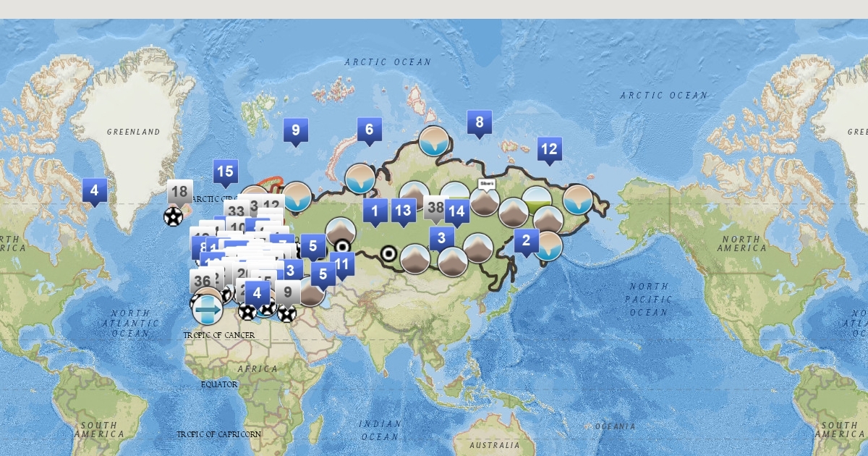The height and width of the screenshot is (456, 868).
Task: Click the blue 14 cluster marker
Action: (456, 211)
